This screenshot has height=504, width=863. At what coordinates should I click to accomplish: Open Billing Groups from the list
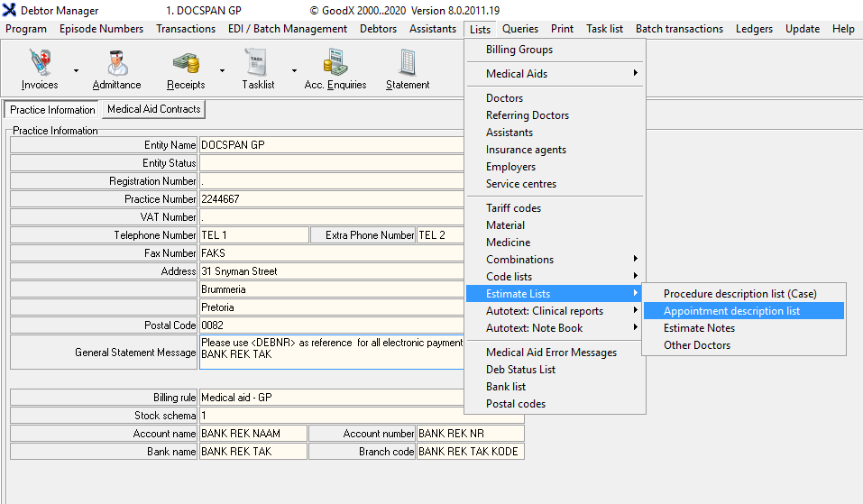tap(519, 50)
